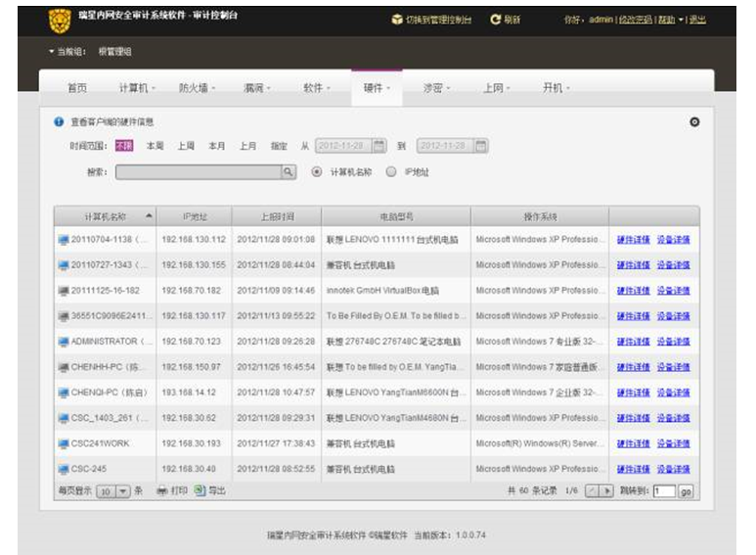
Task: Expand the 当前组 group selector
Action: (x=52, y=52)
